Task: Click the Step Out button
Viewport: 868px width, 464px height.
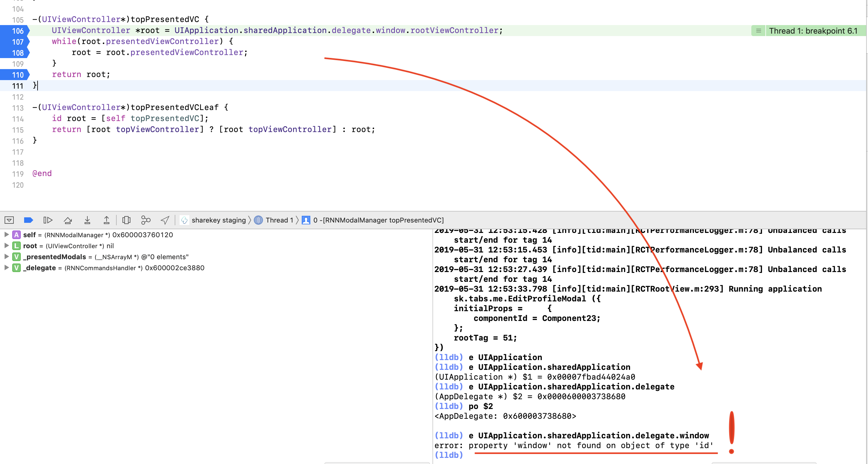Action: click(x=107, y=220)
